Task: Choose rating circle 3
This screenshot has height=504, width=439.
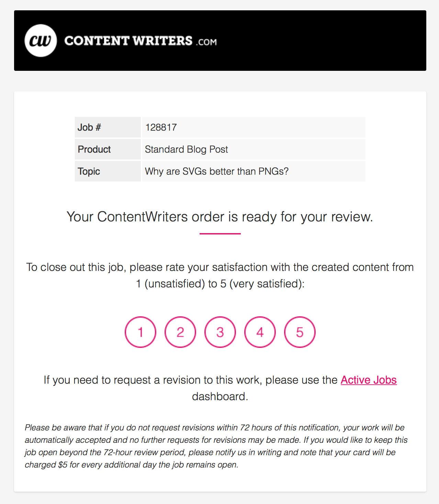Action: tap(220, 332)
